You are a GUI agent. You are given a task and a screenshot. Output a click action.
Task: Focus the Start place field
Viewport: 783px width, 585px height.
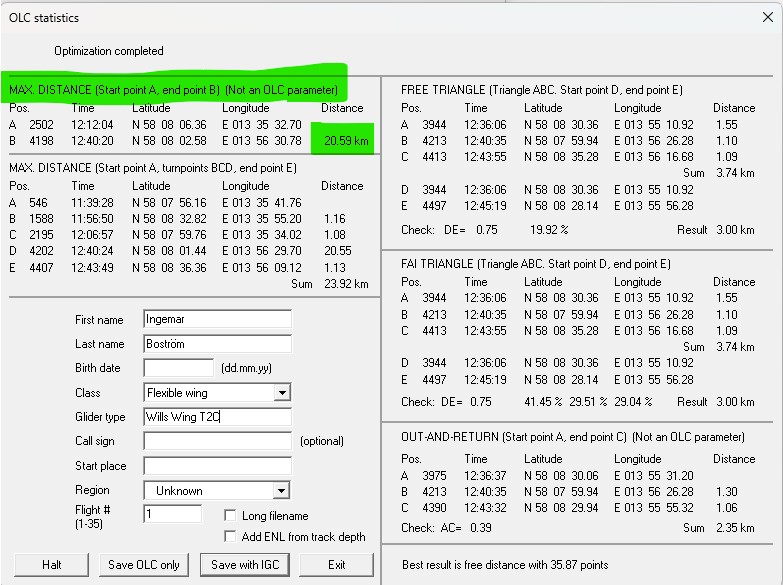(x=217, y=466)
